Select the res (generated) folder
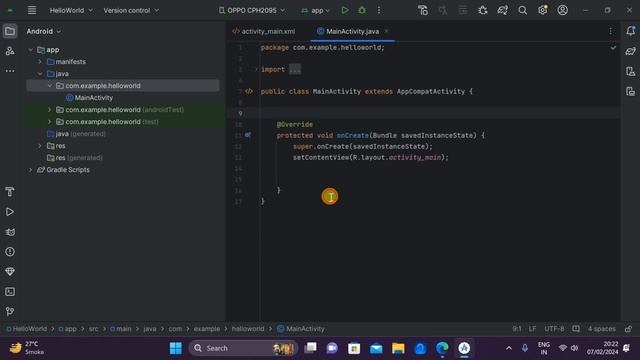The width and height of the screenshot is (640, 360). [74, 158]
